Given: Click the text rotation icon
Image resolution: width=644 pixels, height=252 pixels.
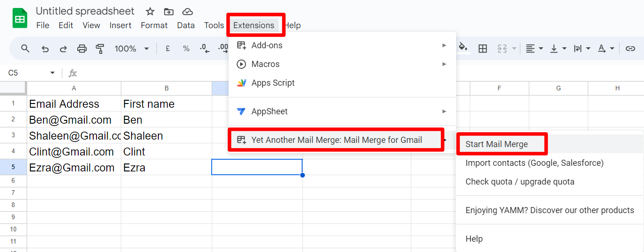Looking at the screenshot, I should point(601,48).
